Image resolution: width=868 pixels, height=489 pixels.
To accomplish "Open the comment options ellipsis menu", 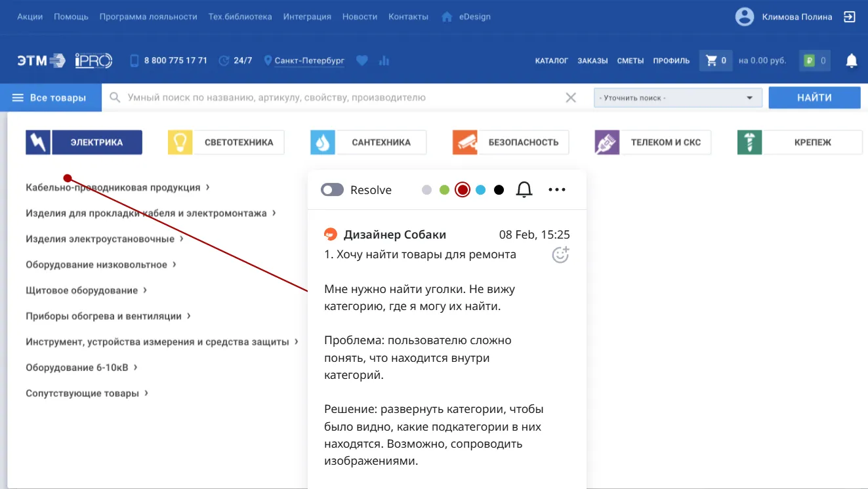I will [x=557, y=189].
